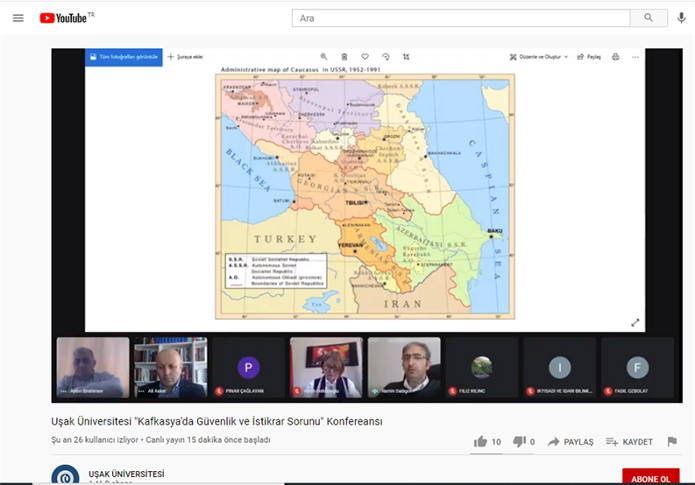Open the Uşak Üniversitesi channel avatar
Image resolution: width=695 pixels, height=485 pixels.
66,476
